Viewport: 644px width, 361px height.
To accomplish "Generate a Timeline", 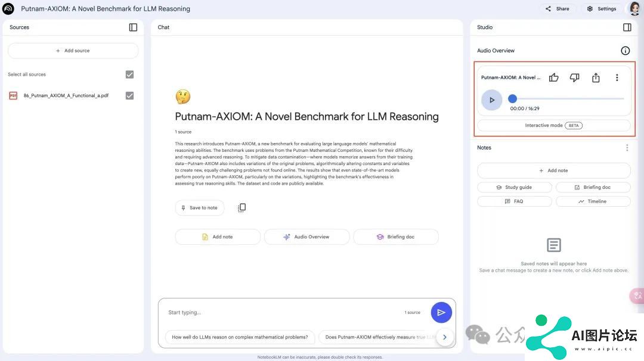I will coord(593,201).
